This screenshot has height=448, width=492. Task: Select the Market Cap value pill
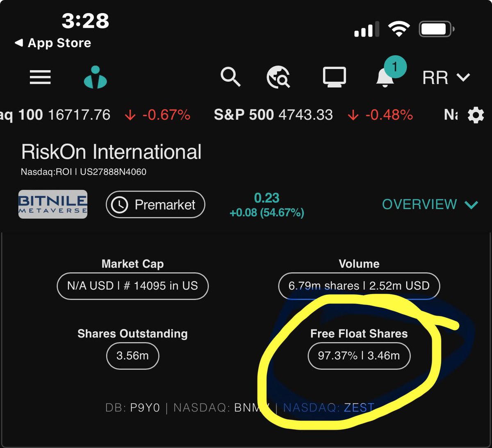pyautogui.click(x=132, y=286)
